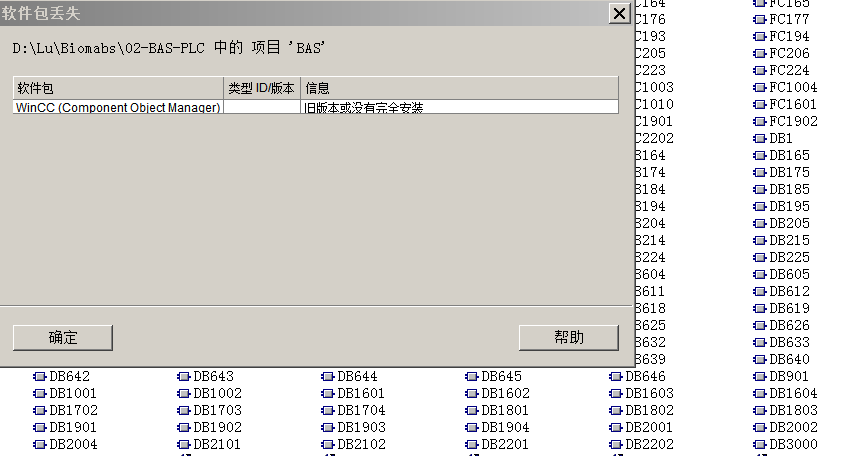Select the DB1904 data block icon

[472, 427]
